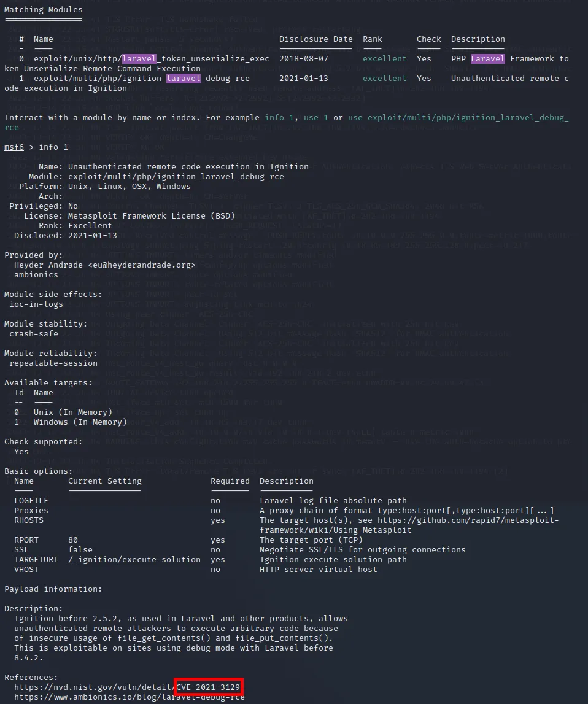Select ignition_laravel_debug_rce path in search row 1
The width and height of the screenshot is (588, 704).
141,78
